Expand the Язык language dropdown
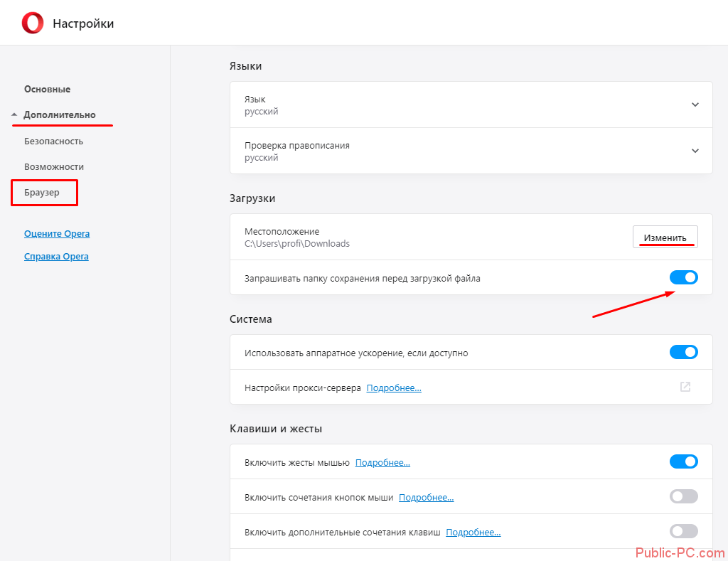 pyautogui.click(x=695, y=105)
